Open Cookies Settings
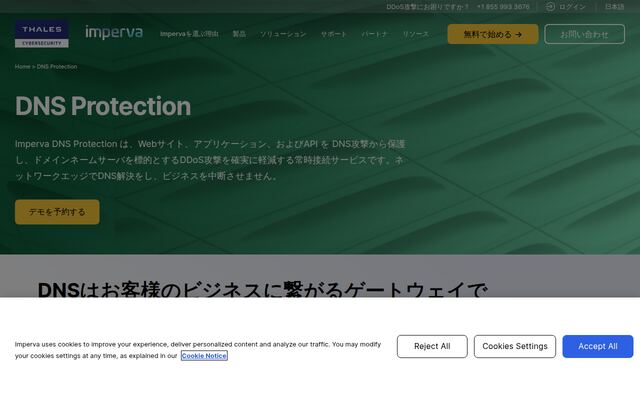640x400 pixels. coord(515,346)
